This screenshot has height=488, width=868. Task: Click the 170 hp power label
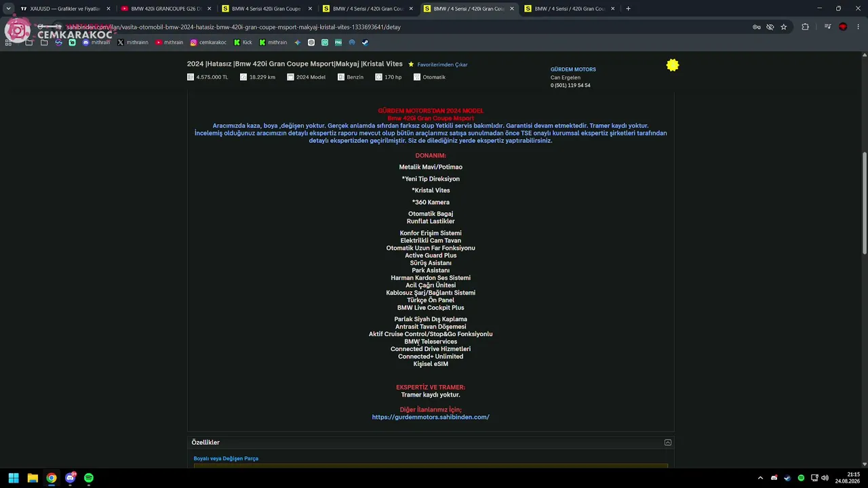393,77
